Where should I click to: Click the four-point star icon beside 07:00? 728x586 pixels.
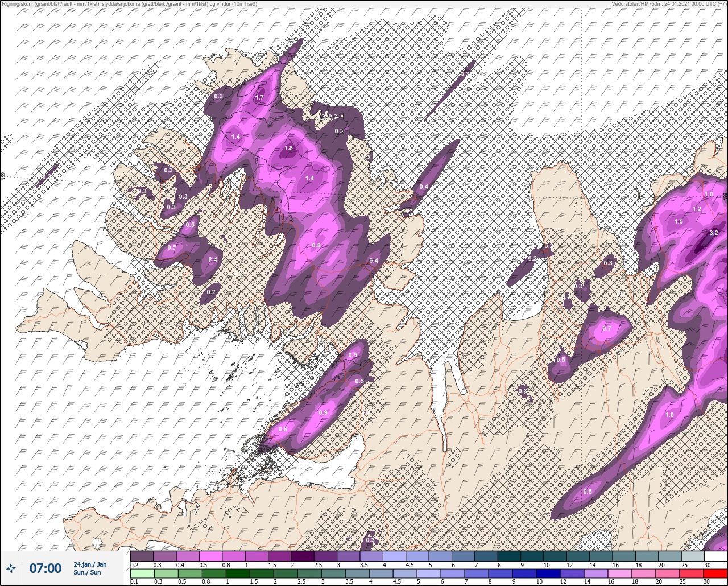coord(11,568)
